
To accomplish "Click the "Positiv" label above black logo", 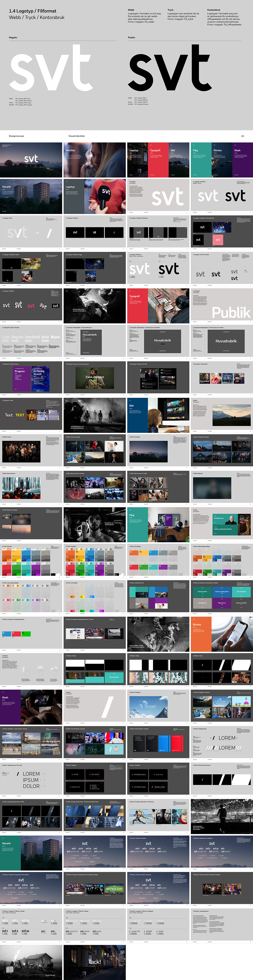I will coord(131,37).
